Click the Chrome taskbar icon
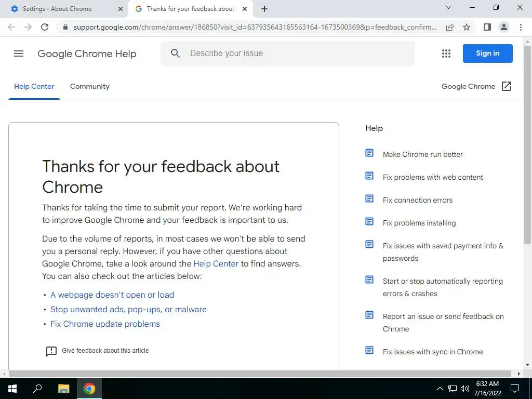This screenshot has height=399, width=532. pos(89,389)
